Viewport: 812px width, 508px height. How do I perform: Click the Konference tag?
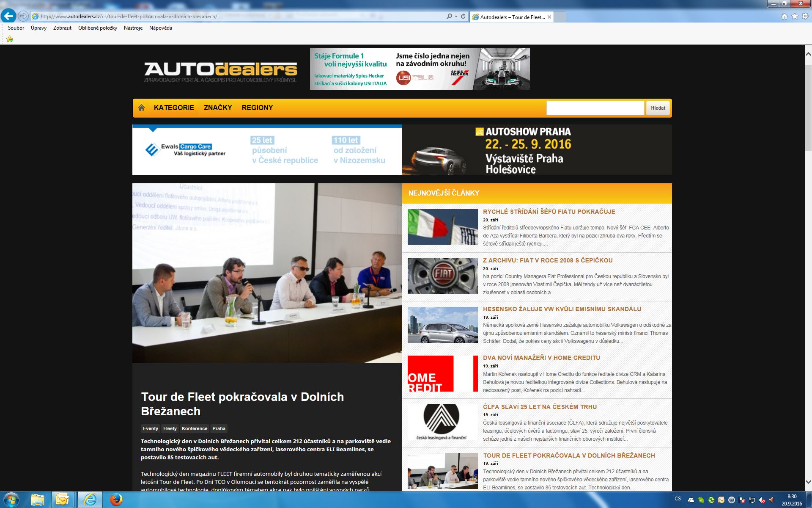(195, 428)
